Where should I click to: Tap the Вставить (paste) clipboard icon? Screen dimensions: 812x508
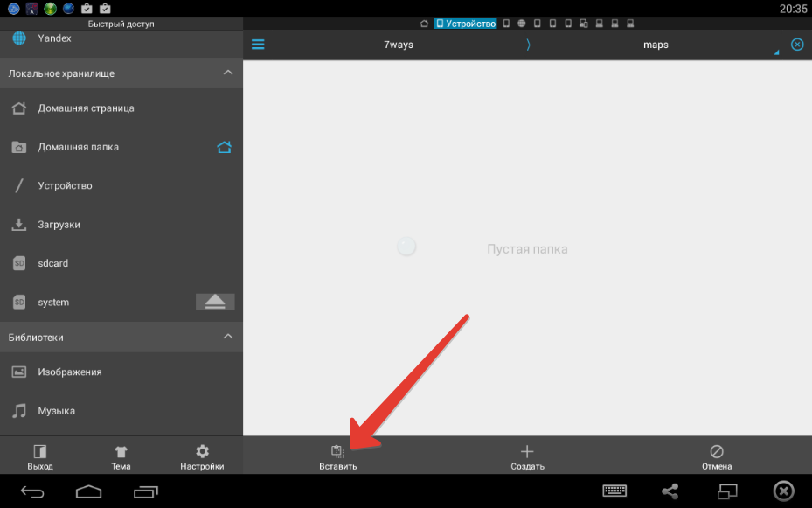[337, 451]
